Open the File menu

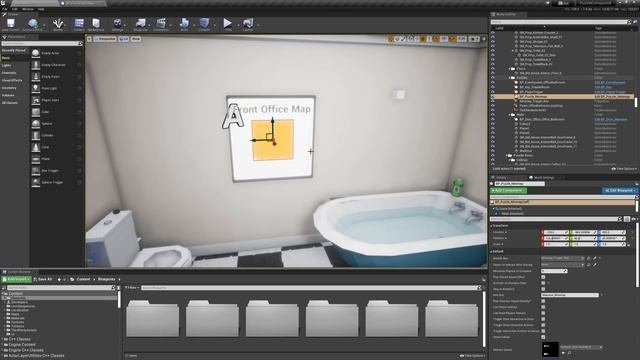[4, 9]
